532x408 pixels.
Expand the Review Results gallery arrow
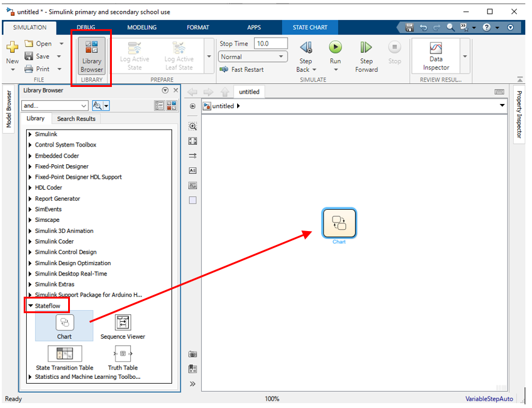tap(465, 57)
